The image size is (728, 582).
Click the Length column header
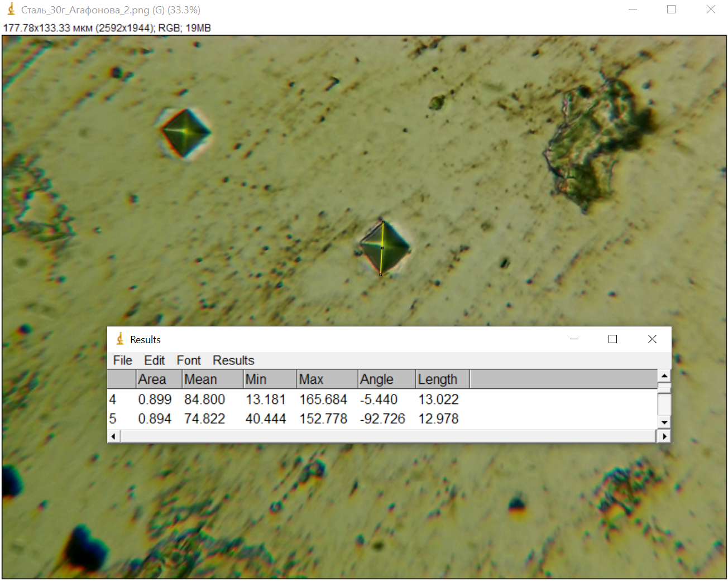click(x=443, y=379)
